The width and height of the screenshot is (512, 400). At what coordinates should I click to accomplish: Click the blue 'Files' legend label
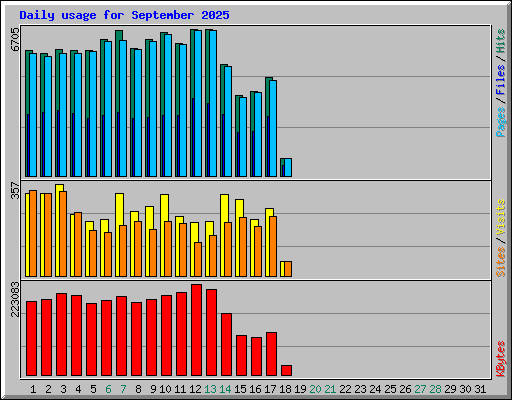501,80
